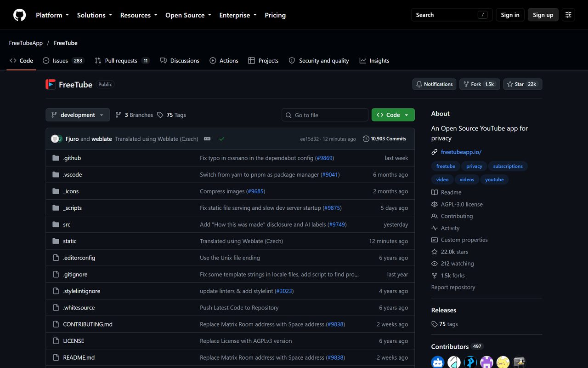Fork the repository

tap(480, 84)
